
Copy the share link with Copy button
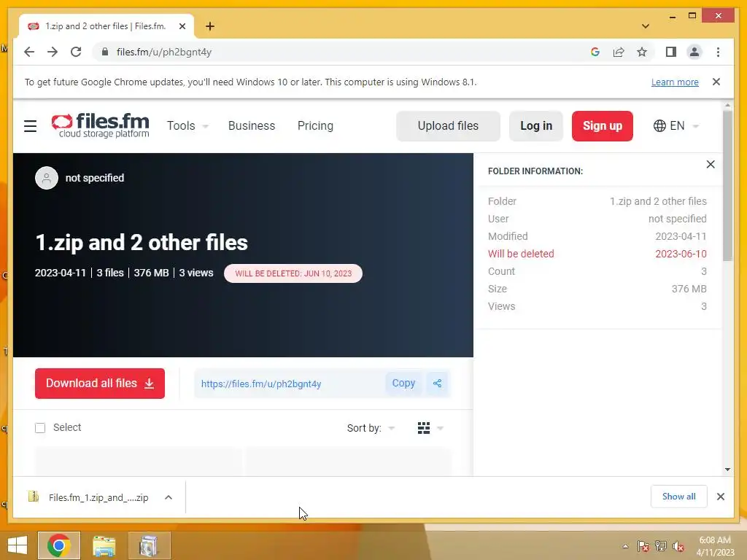(x=403, y=384)
